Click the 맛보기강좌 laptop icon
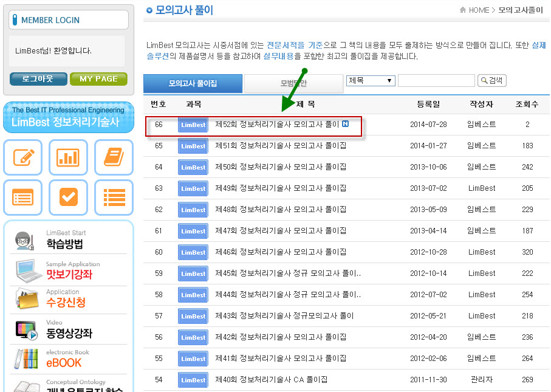This screenshot has height=392, width=551. click(x=29, y=270)
